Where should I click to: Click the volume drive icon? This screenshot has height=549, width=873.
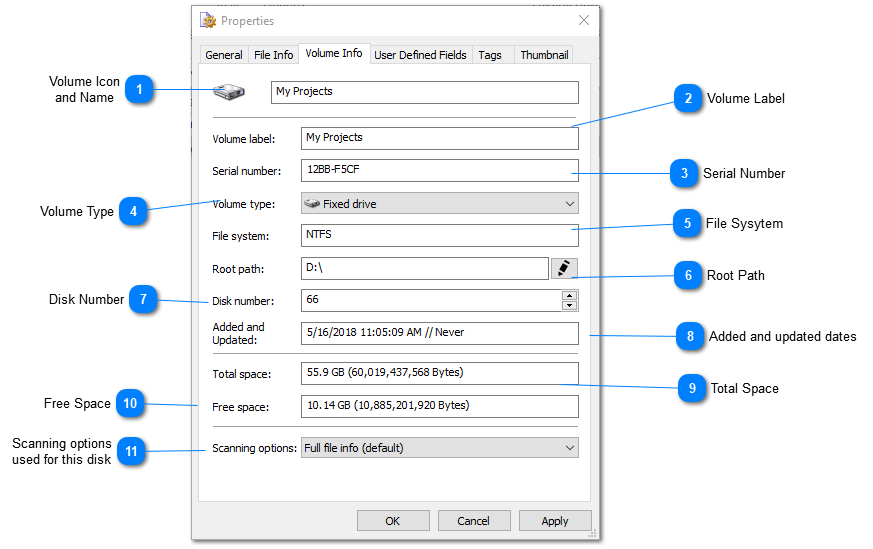(x=229, y=92)
